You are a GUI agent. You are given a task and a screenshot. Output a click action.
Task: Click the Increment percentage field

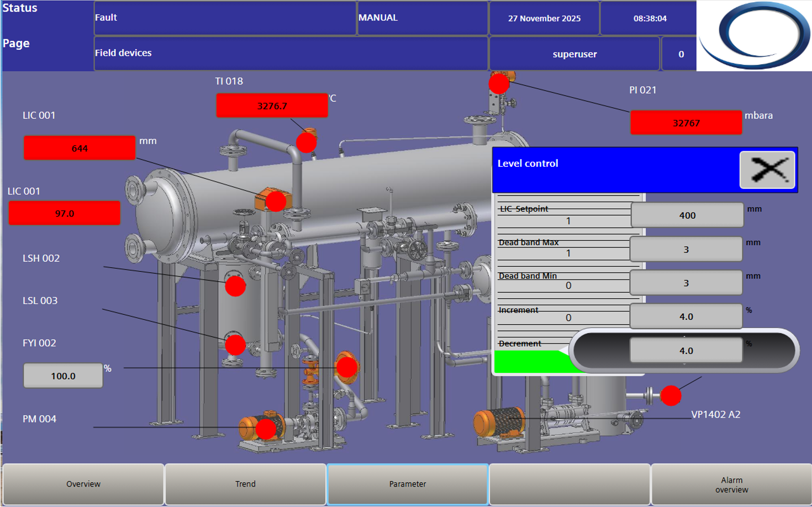(x=686, y=316)
